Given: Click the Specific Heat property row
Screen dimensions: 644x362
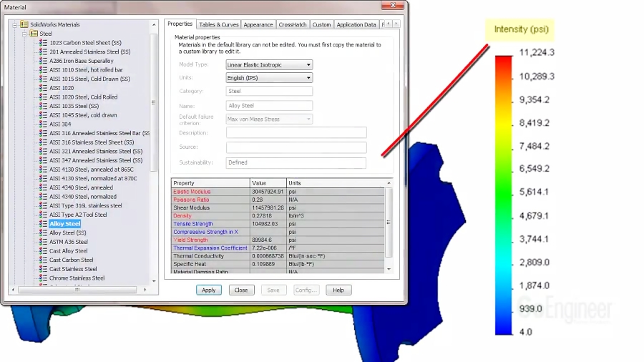Looking at the screenshot, I should 278,264.
